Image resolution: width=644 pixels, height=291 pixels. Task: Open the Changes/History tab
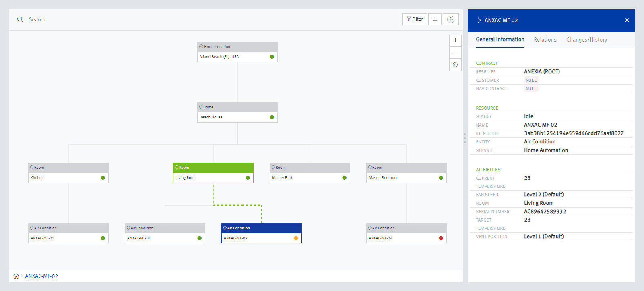[586, 39]
